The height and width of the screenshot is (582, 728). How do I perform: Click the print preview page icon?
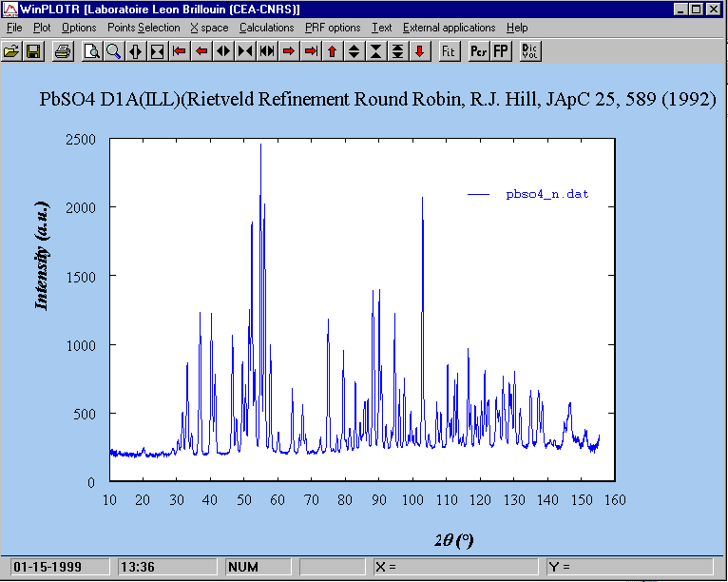point(92,50)
